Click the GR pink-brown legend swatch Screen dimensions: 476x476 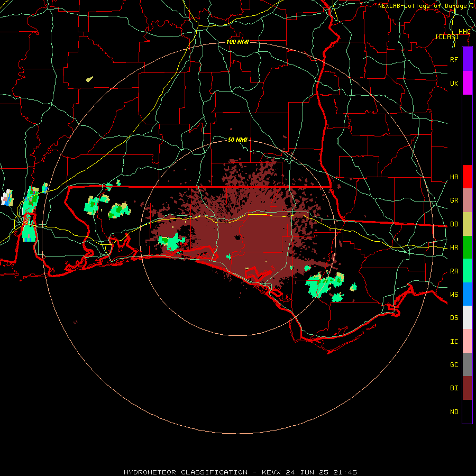[467, 200]
